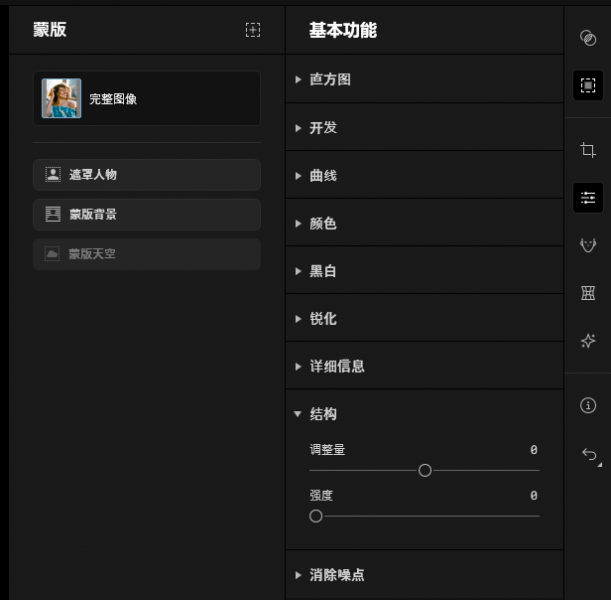Click the undo arrow icon
The width and height of the screenshot is (611, 600).
pyautogui.click(x=589, y=454)
